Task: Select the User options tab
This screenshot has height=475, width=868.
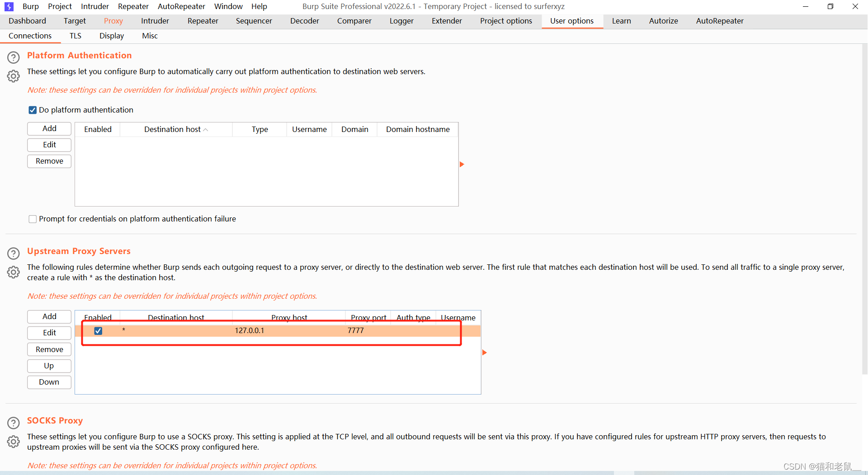Action: click(x=572, y=21)
